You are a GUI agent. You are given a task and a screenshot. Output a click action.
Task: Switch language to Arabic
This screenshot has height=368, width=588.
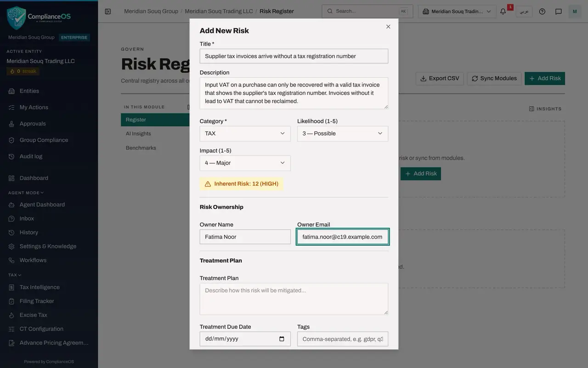(524, 11)
